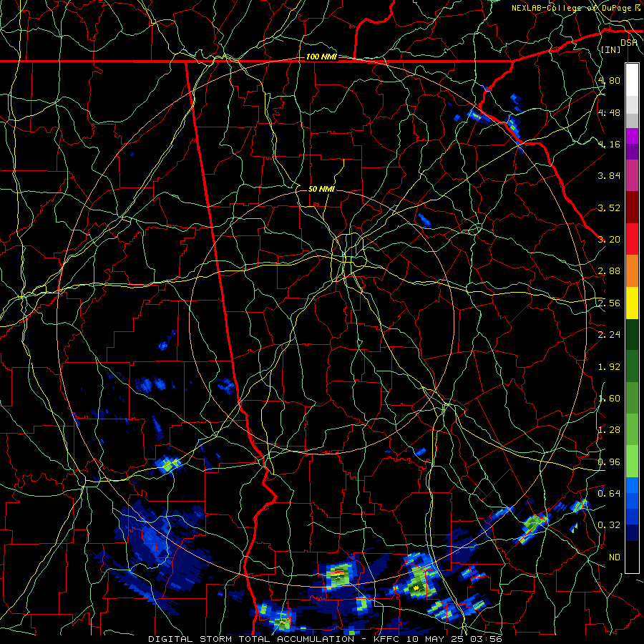Viewport: 644px width, 644px height.
Task: Pick the dark red swatch near 3.52
Action: coord(632,208)
